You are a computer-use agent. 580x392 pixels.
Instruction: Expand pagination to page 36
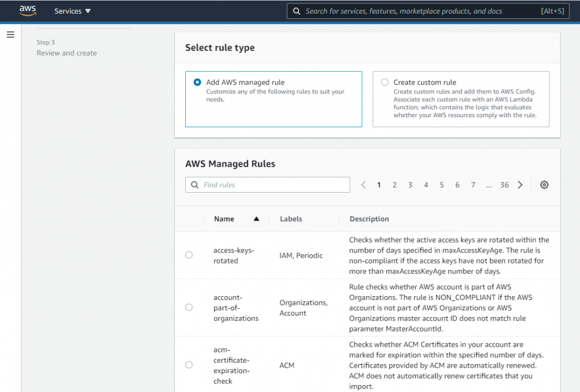pyautogui.click(x=504, y=185)
